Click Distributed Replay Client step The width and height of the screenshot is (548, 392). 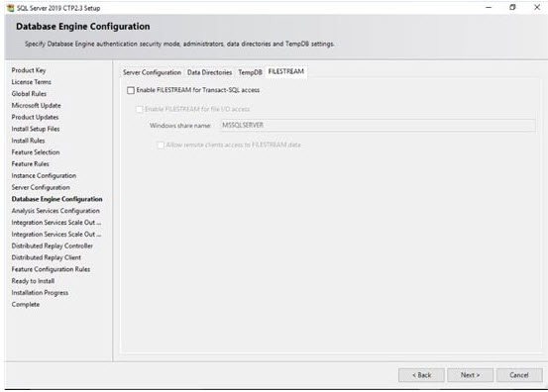click(47, 257)
